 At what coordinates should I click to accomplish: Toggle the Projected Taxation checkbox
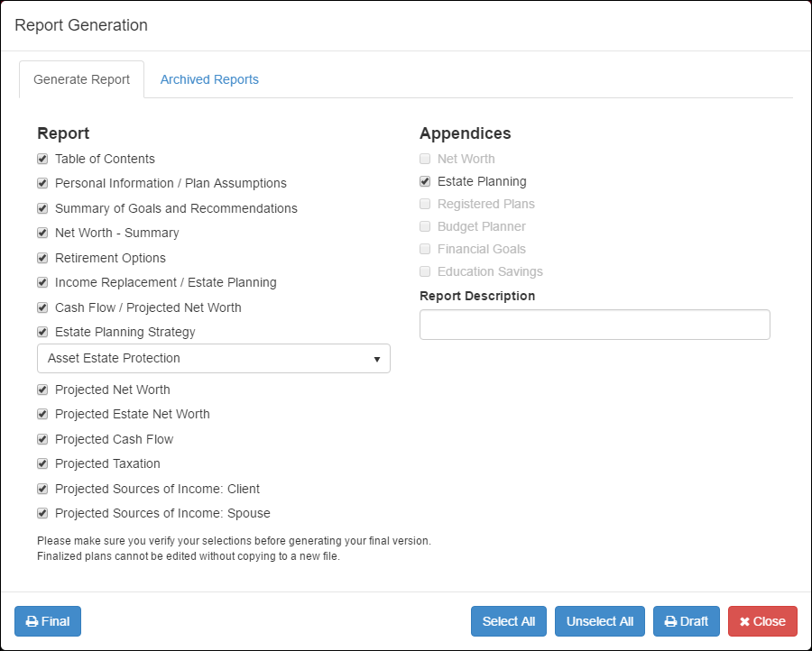pyautogui.click(x=42, y=463)
